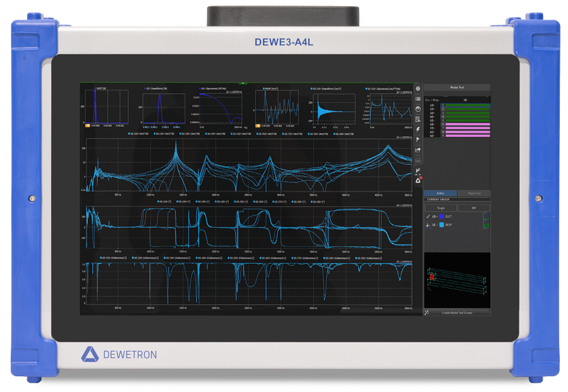Screen dimensions: 568x392
Task: Click the hammer icon beside EXCT
Action: [x=428, y=217]
